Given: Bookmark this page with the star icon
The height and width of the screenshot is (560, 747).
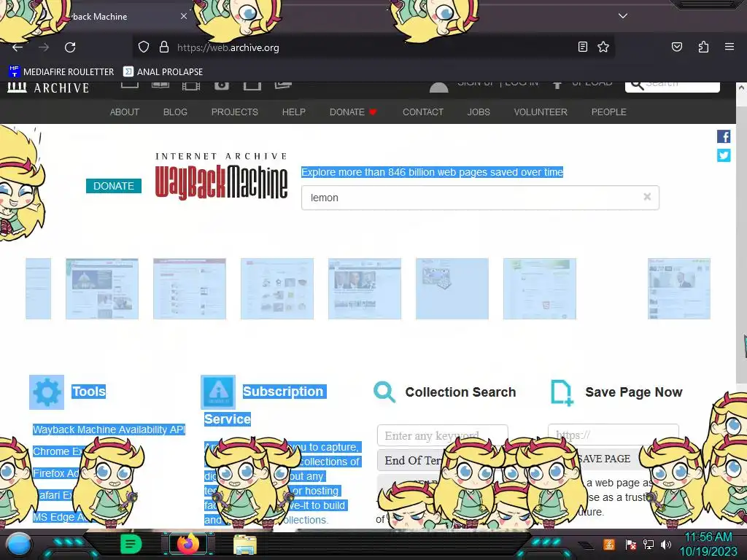Looking at the screenshot, I should tap(603, 47).
